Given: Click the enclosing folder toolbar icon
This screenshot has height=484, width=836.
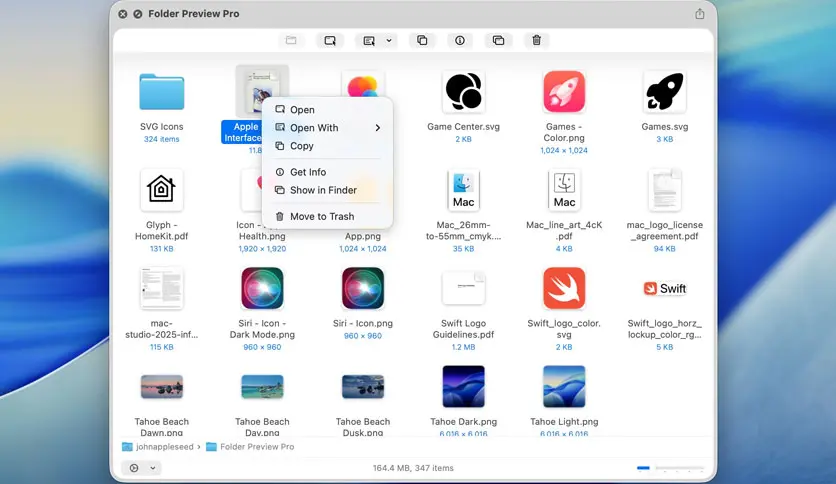Looking at the screenshot, I should (x=291, y=41).
